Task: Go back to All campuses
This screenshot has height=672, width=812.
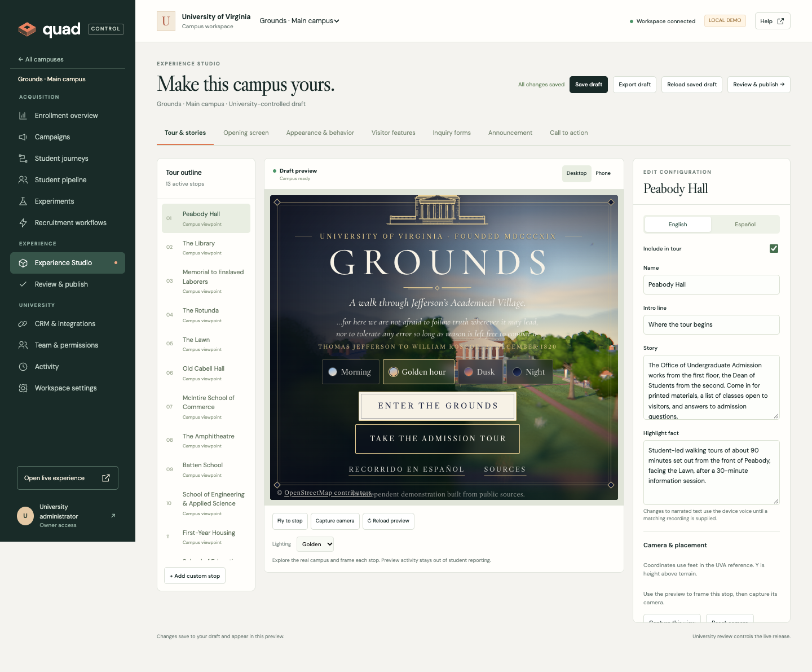Action: tap(41, 59)
